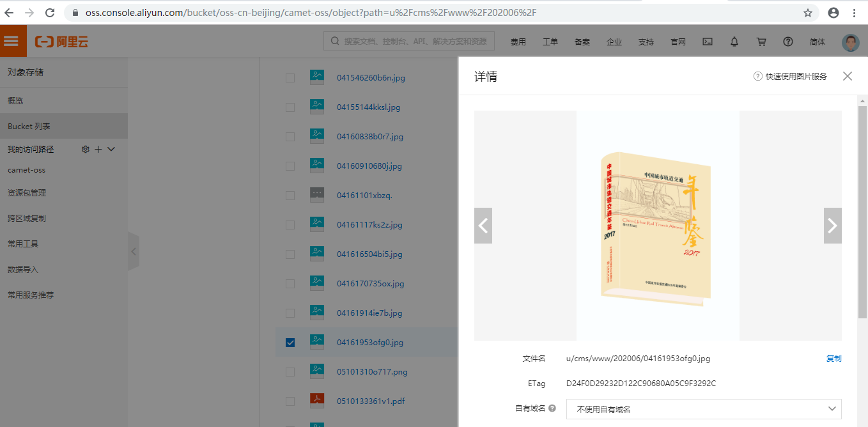Select checkbox for 04160910680j.jpg
This screenshot has width=868, height=427.
(290, 166)
